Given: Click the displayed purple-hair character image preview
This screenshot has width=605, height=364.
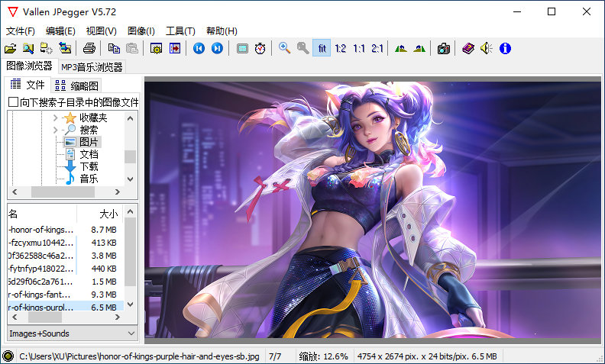Looking at the screenshot, I should click(373, 209).
